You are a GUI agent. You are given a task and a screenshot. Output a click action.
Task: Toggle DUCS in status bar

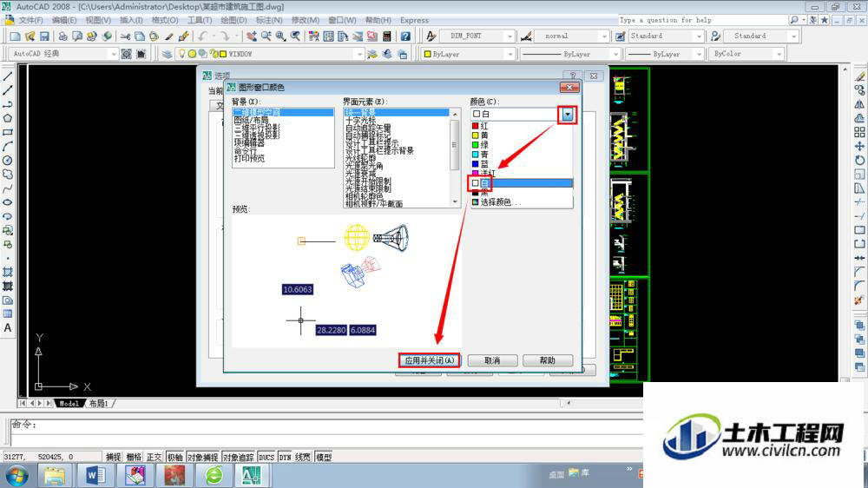tap(266, 457)
